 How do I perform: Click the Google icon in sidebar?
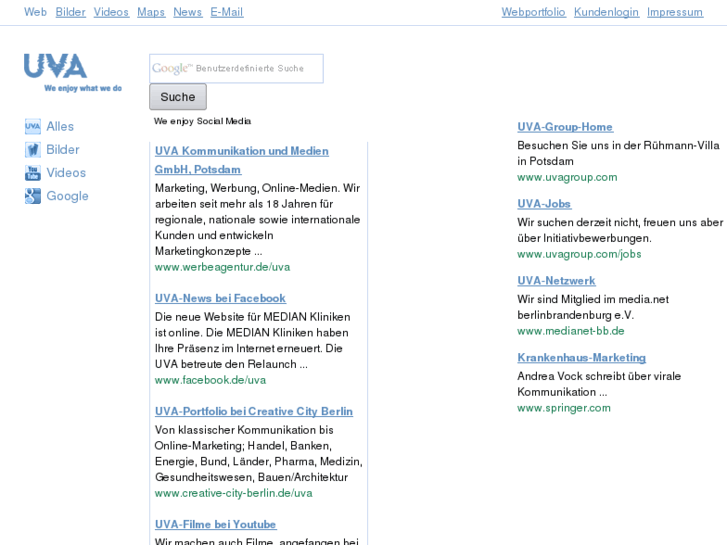tap(32, 196)
